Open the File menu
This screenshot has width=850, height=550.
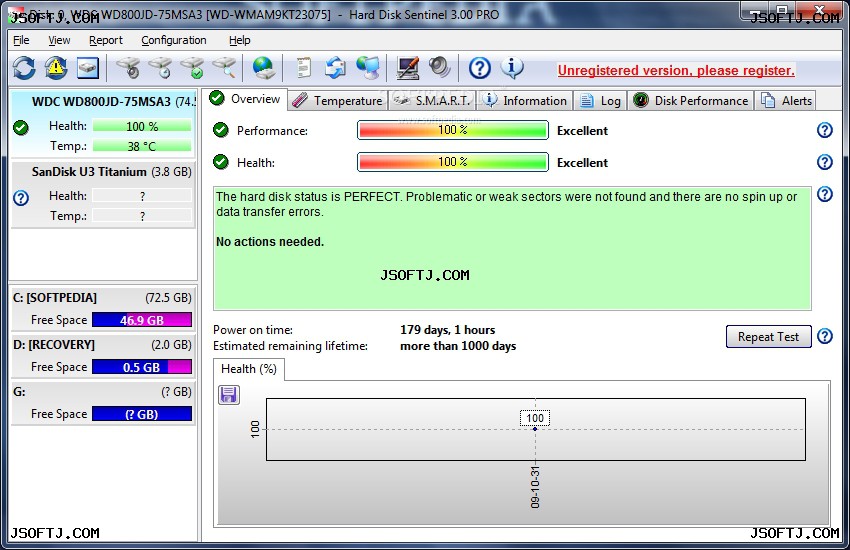(21, 40)
